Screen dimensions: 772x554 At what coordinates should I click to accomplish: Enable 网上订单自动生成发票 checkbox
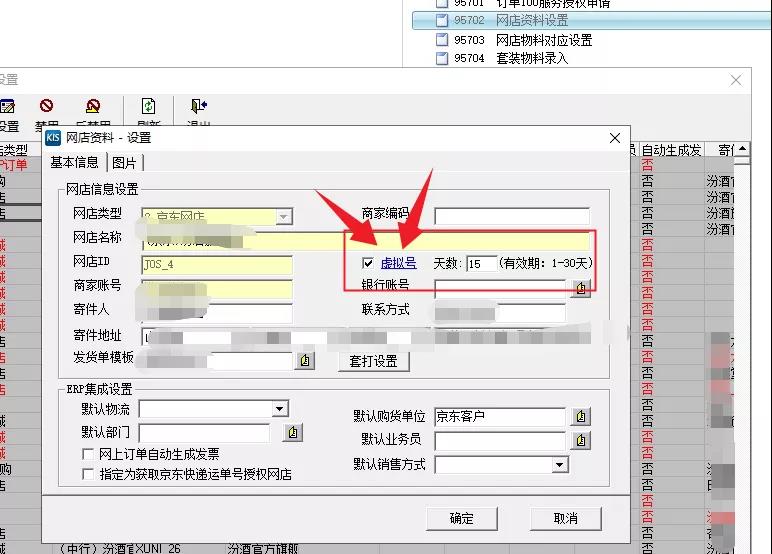pos(89,454)
